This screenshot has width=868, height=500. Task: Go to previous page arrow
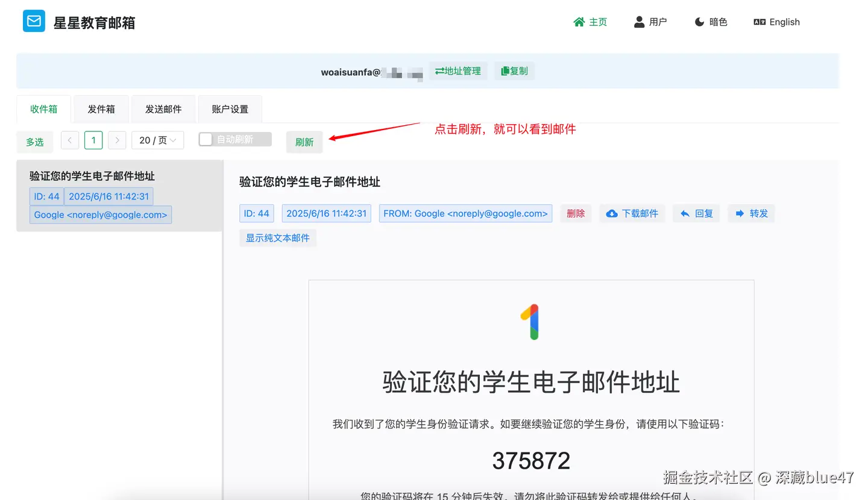coord(70,140)
